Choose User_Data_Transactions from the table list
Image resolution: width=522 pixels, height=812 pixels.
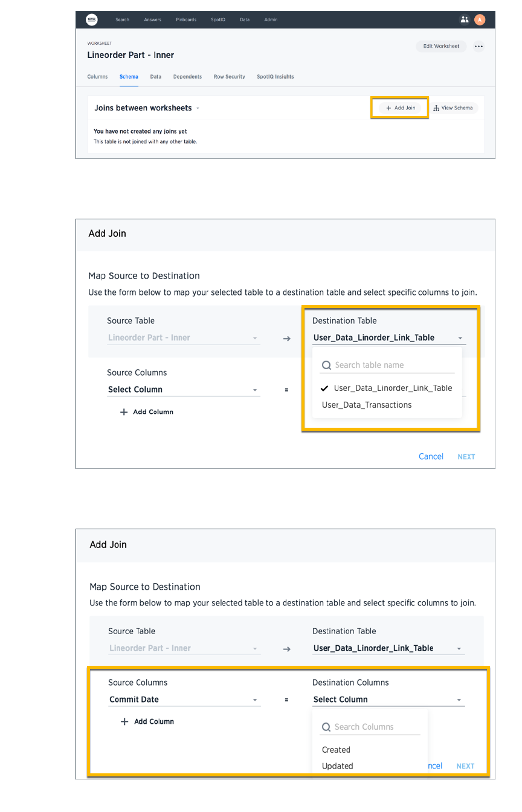[x=367, y=405]
